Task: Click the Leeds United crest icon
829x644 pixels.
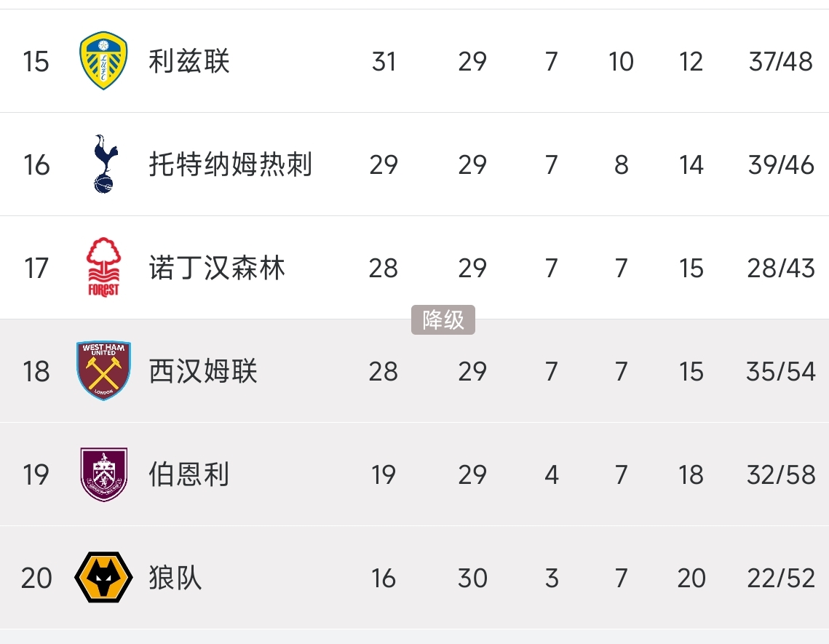Action: (x=103, y=61)
